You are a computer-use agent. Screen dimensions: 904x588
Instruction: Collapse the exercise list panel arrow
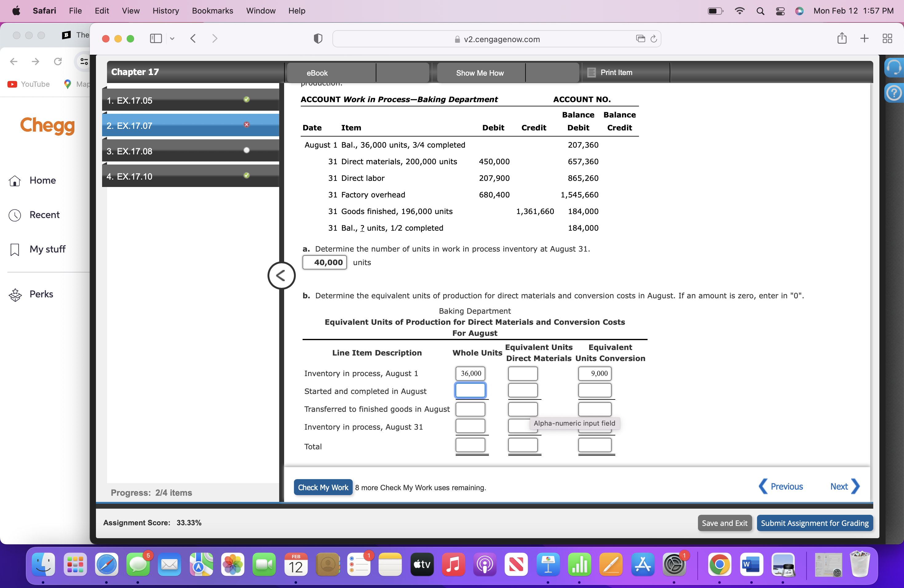click(x=281, y=275)
